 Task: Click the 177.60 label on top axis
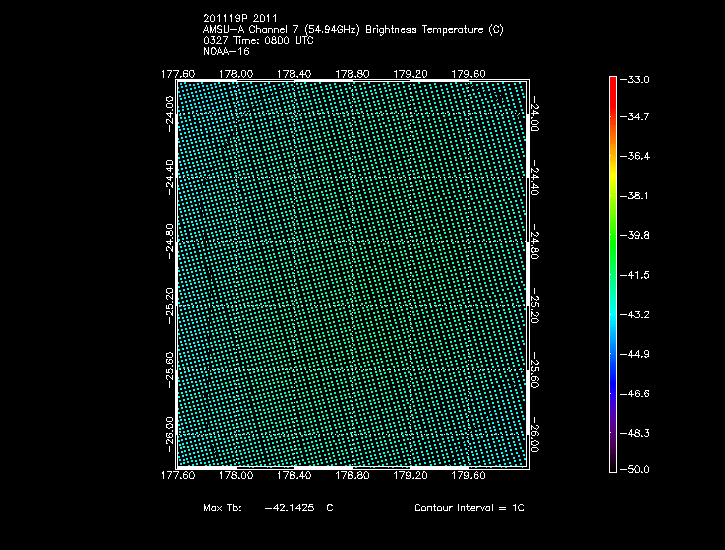(177, 73)
